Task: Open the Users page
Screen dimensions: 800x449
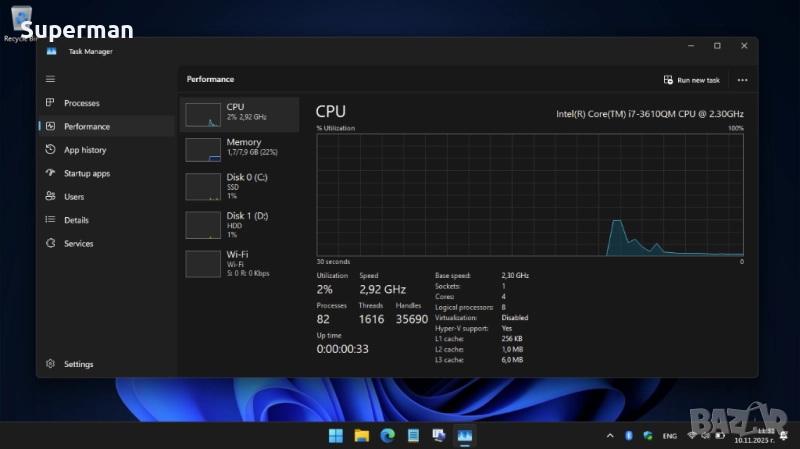Action: coord(74,197)
